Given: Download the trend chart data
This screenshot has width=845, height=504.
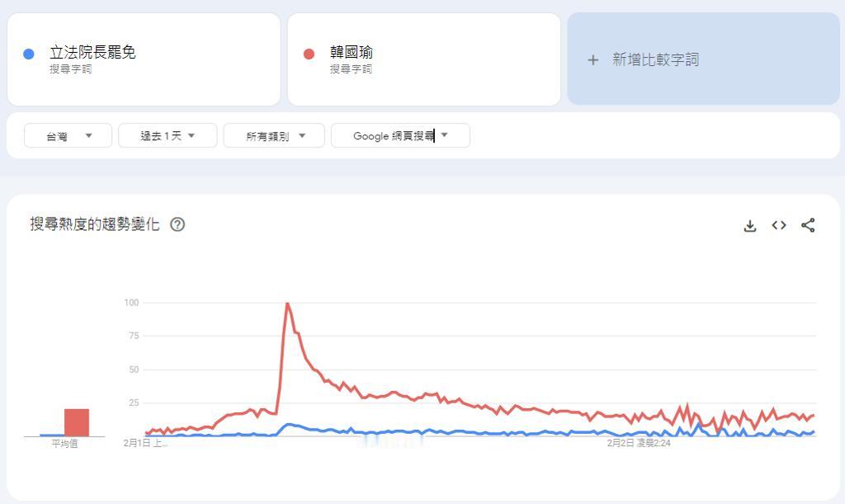Looking at the screenshot, I should pos(749,226).
